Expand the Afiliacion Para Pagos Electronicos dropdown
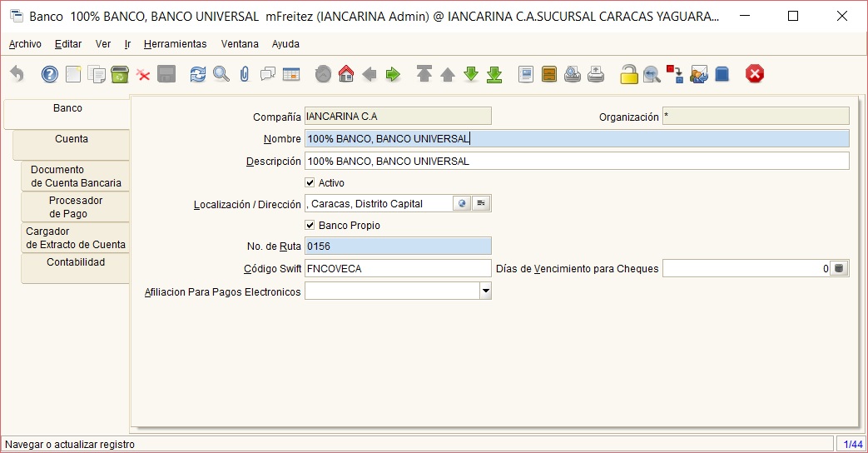Screen dimensions: 868x453 click(485, 291)
